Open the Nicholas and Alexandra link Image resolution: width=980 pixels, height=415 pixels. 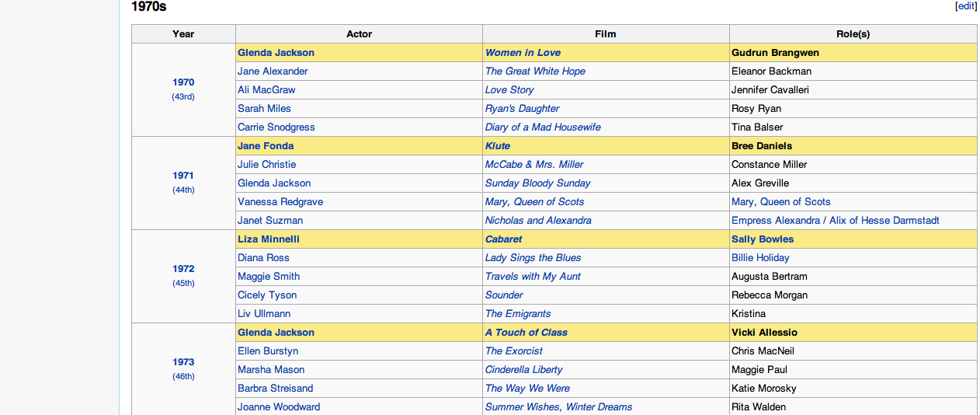pyautogui.click(x=538, y=221)
